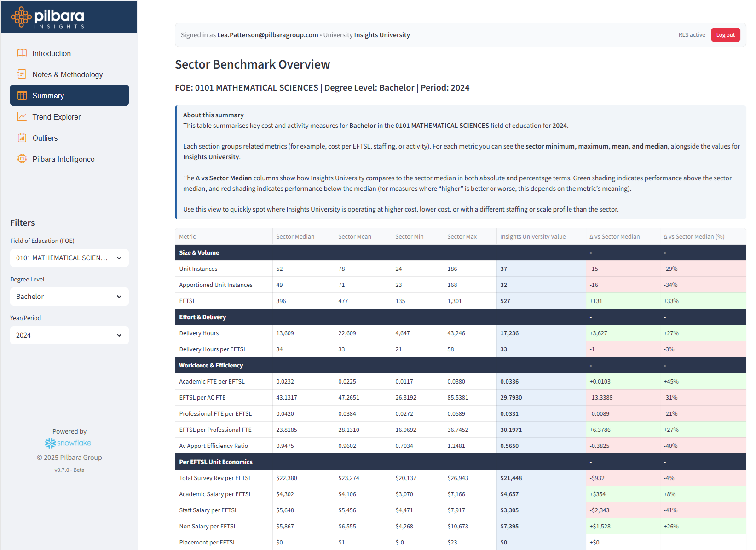The width and height of the screenshot is (756, 550).
Task: Open the Field of Education dropdown
Action: [69, 258]
